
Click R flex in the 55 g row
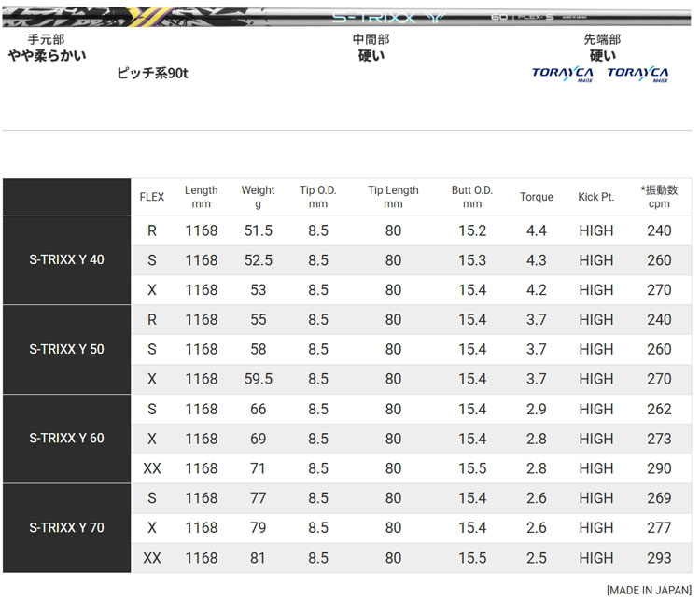click(152, 320)
